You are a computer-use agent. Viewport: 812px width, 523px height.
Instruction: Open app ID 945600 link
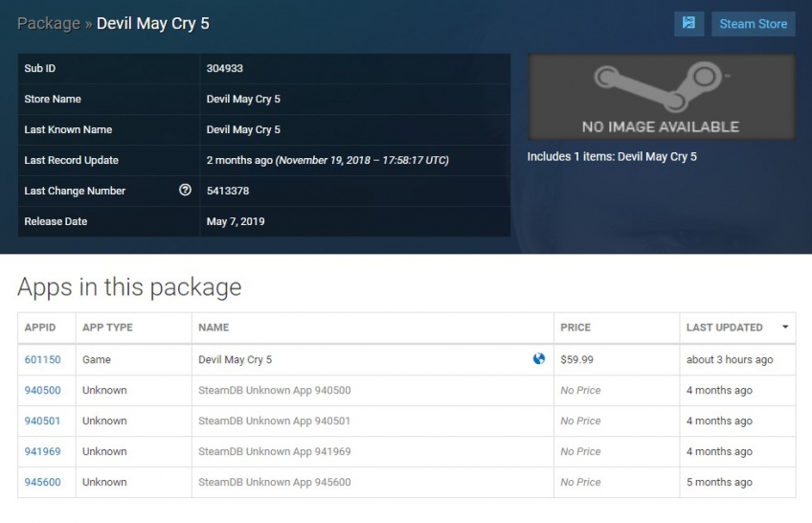(42, 482)
